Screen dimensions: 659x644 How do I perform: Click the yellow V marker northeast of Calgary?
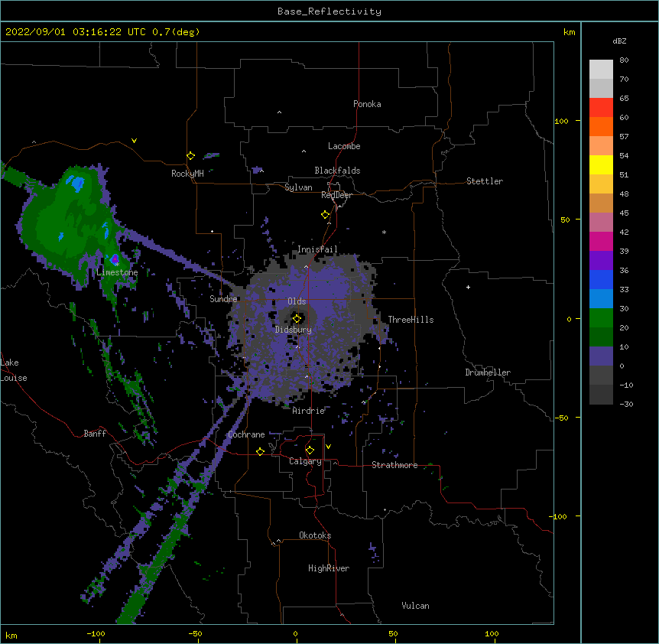coord(328,447)
